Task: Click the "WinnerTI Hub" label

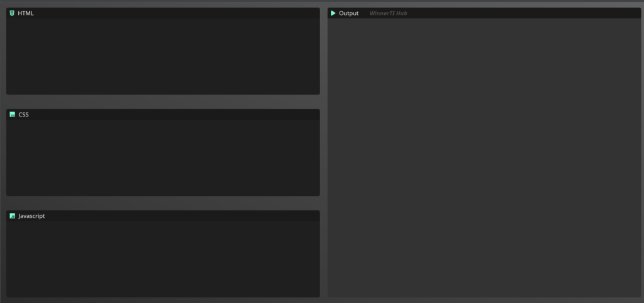Action: [x=388, y=13]
